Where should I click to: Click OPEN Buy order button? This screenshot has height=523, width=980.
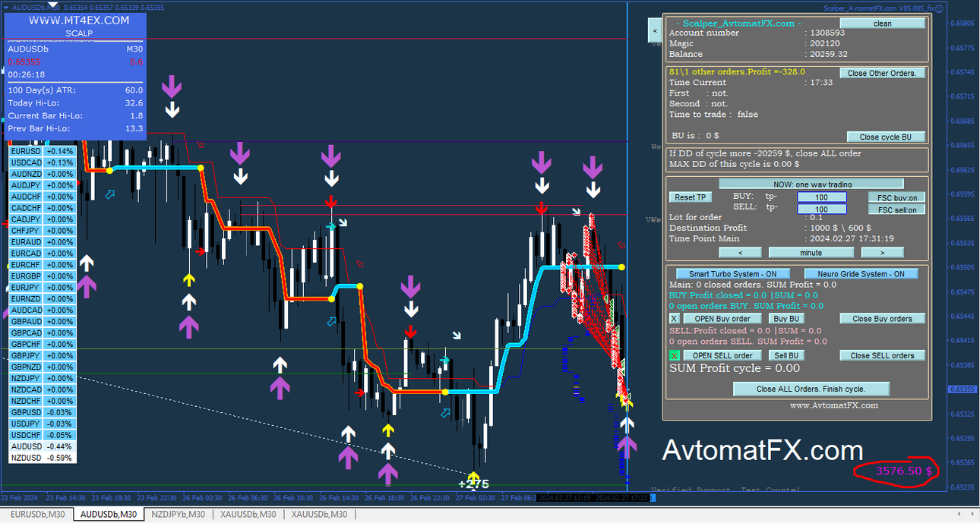coord(722,318)
